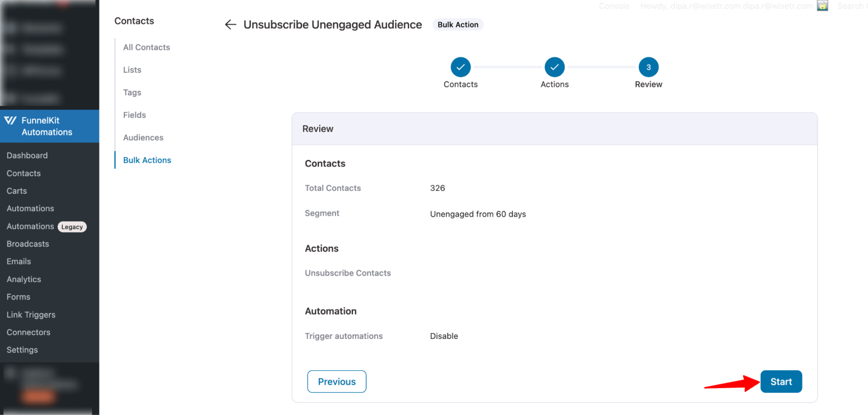This screenshot has height=415, width=868.
Task: Click the Review step number 3 circle
Action: 648,67
